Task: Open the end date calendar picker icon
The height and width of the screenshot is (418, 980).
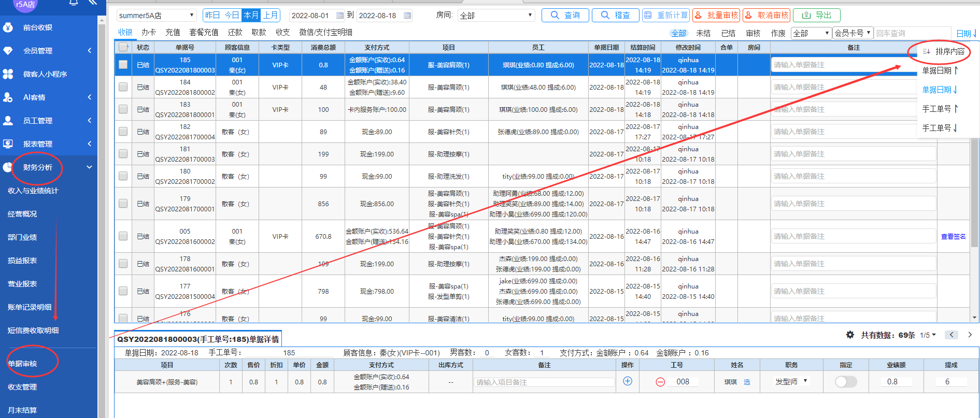Action: [407, 16]
